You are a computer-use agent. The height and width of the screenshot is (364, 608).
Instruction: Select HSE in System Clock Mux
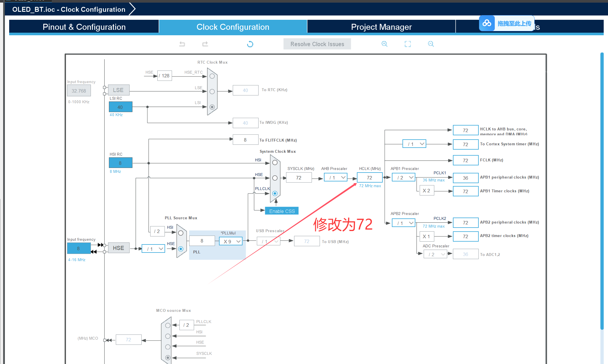point(275,178)
